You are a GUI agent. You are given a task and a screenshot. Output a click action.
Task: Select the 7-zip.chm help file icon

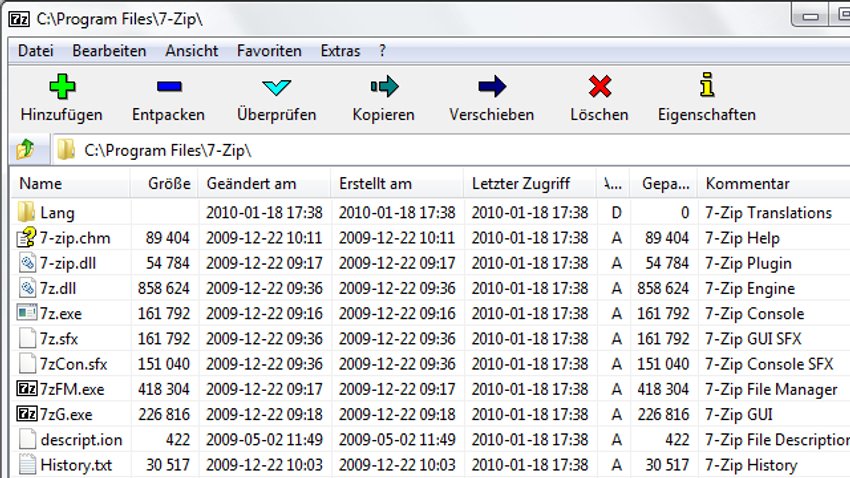[x=27, y=237]
